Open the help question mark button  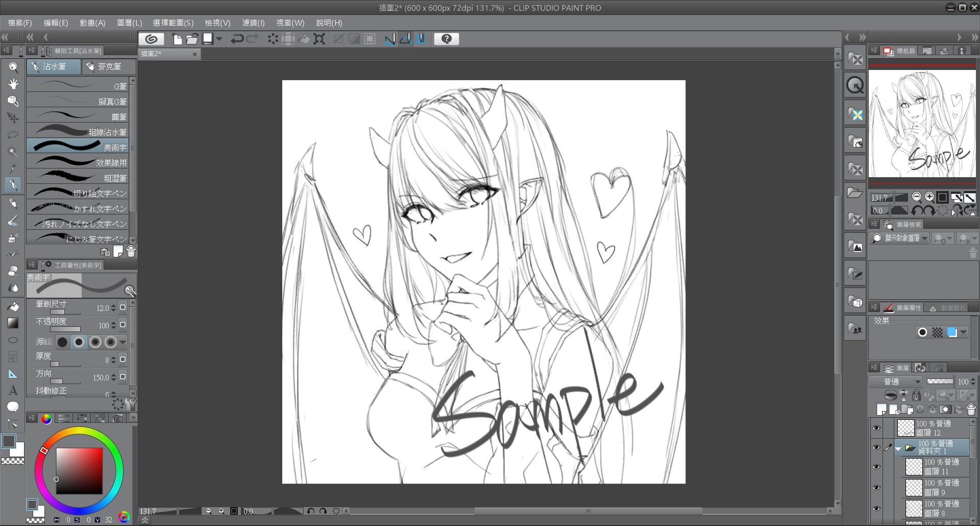pyautogui.click(x=447, y=39)
